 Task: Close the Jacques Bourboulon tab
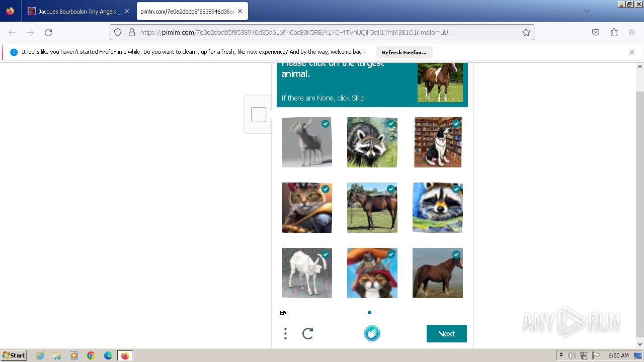[126, 11]
